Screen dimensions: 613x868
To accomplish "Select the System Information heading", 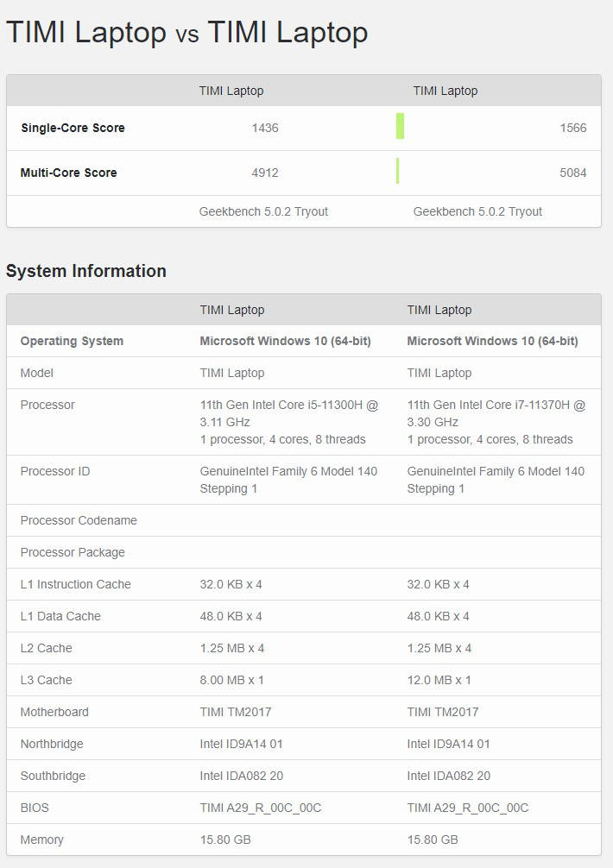I will [x=86, y=271].
